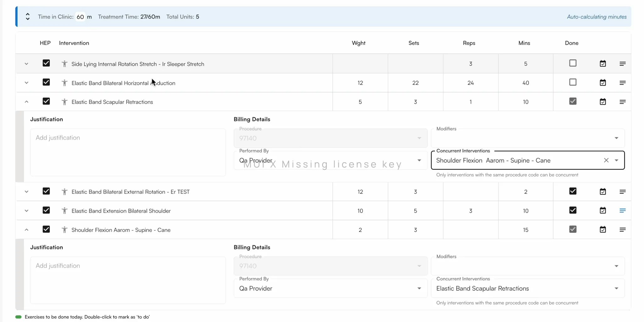Mark Elastic Band Bilateral Horizontal Abduction as Done
644x322 pixels.
[x=573, y=82]
